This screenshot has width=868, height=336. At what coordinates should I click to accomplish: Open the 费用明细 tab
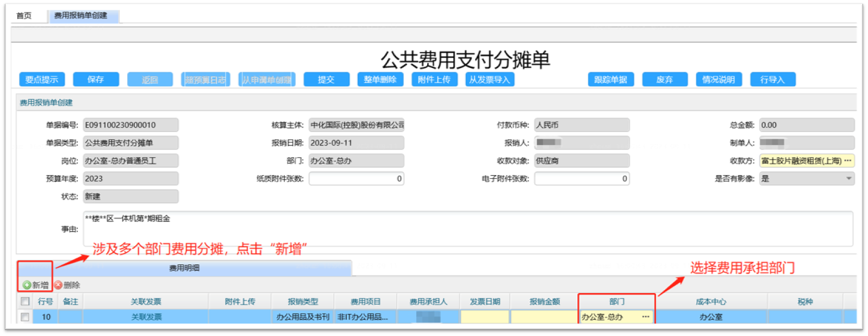pos(184,268)
